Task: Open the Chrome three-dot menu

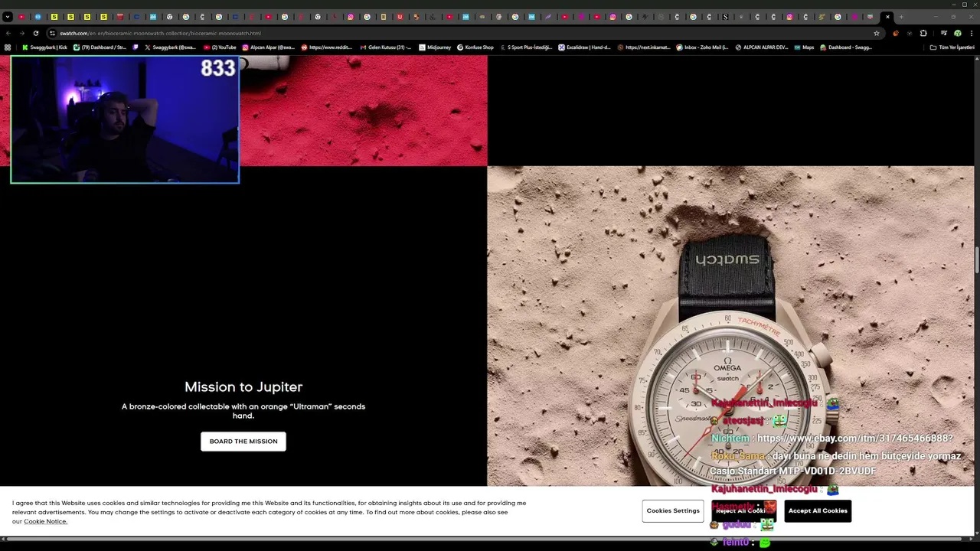Action: pos(970,33)
